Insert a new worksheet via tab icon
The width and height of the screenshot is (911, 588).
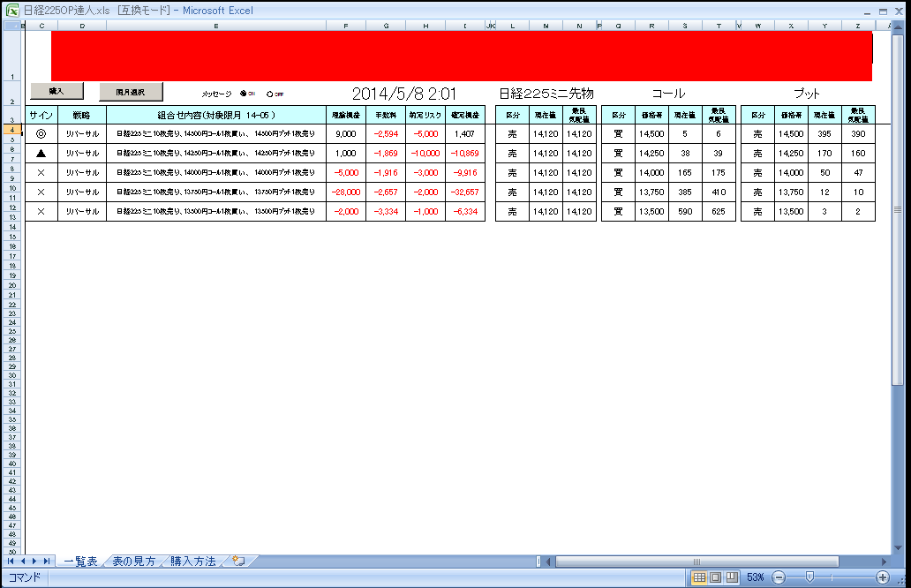click(x=238, y=562)
